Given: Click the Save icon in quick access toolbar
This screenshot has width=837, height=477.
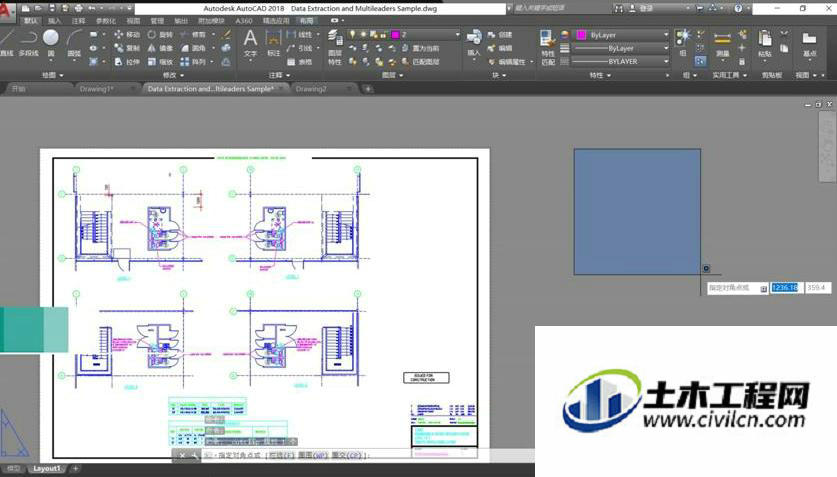Looking at the screenshot, I should tap(52, 9).
